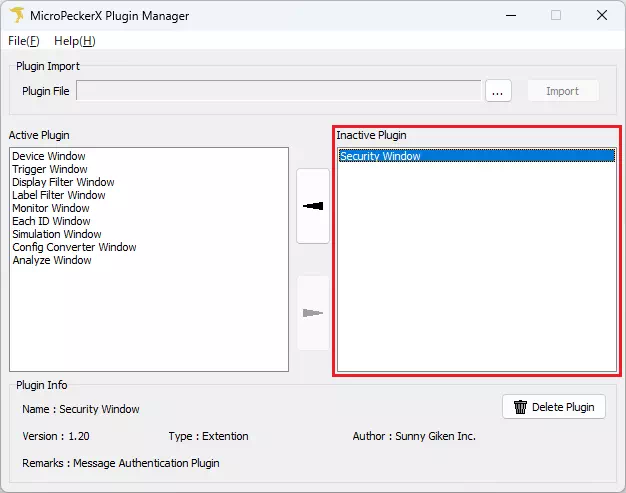Browse for a plugin file with the ellipsis button
626x493 pixels.
pyautogui.click(x=498, y=91)
